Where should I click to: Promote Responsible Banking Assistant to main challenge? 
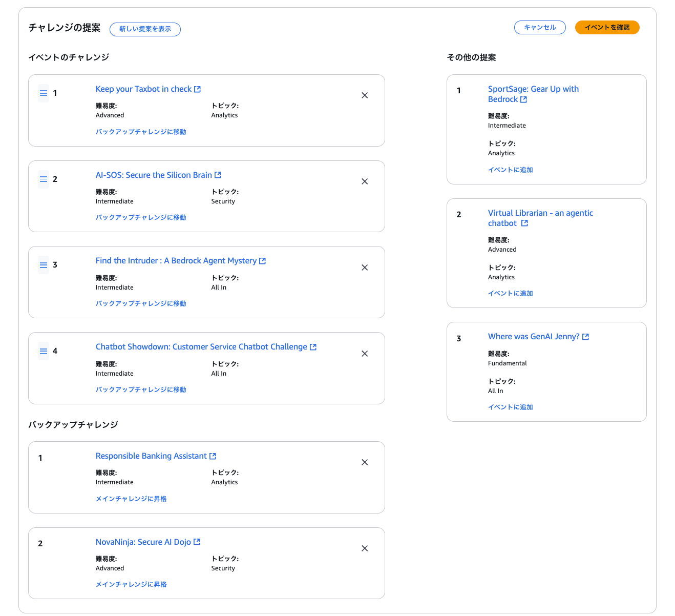click(131, 499)
